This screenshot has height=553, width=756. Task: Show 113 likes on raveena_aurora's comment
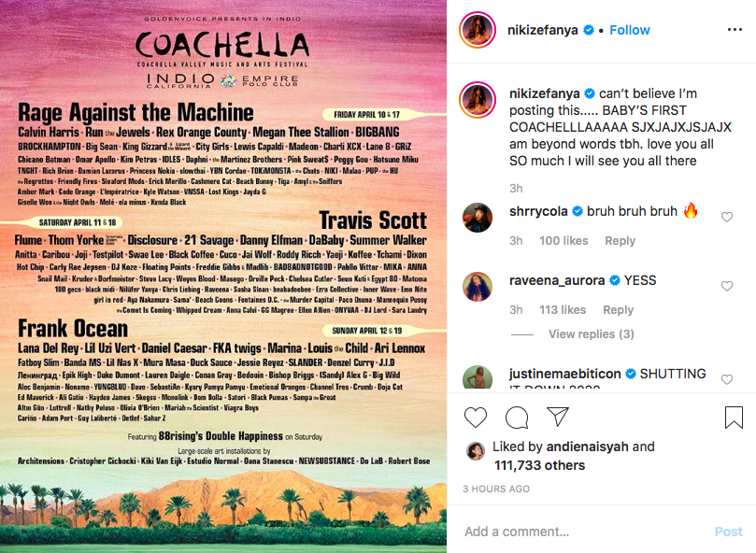[x=563, y=310]
